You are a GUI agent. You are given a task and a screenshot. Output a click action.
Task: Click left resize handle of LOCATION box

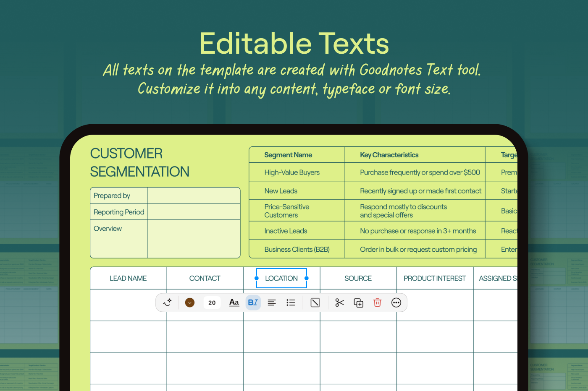click(x=257, y=278)
